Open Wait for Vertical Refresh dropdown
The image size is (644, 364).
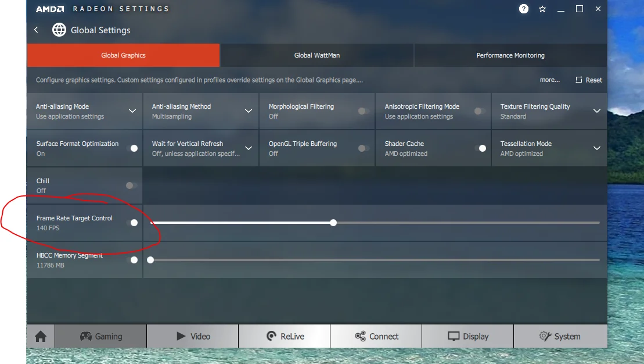[249, 148]
